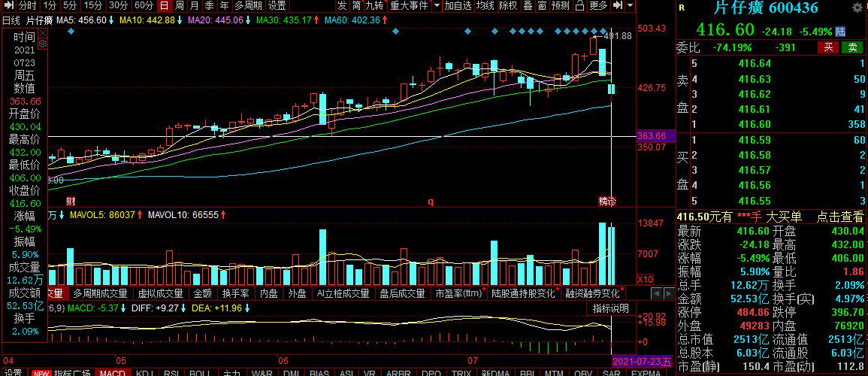
Task: Add stock via 加自选
Action: (x=458, y=6)
